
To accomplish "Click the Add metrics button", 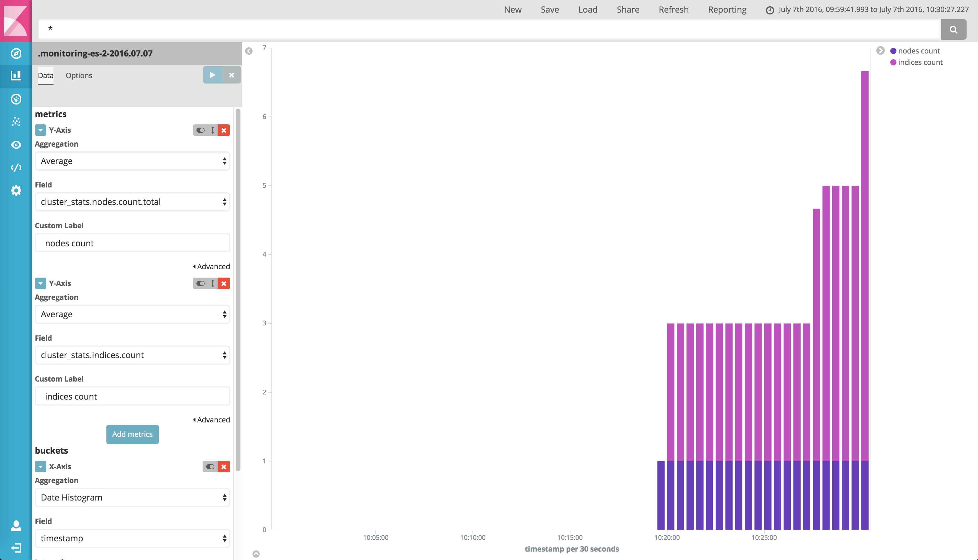I will point(132,433).
